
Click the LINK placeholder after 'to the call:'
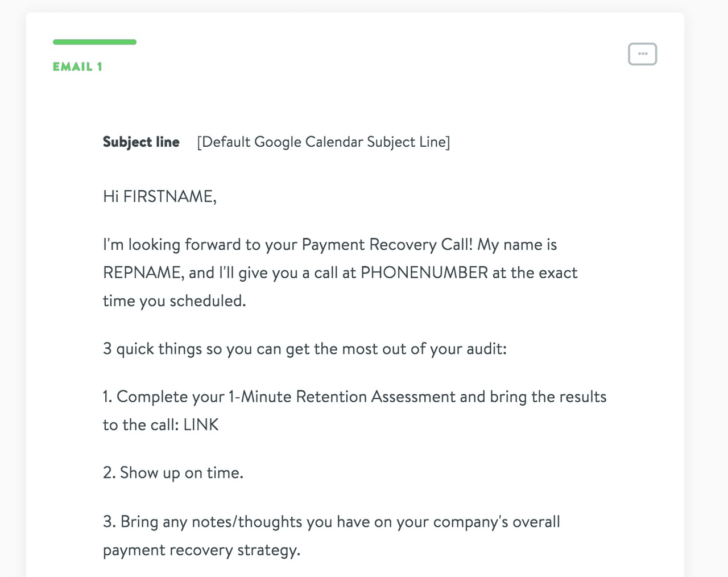[201, 424]
